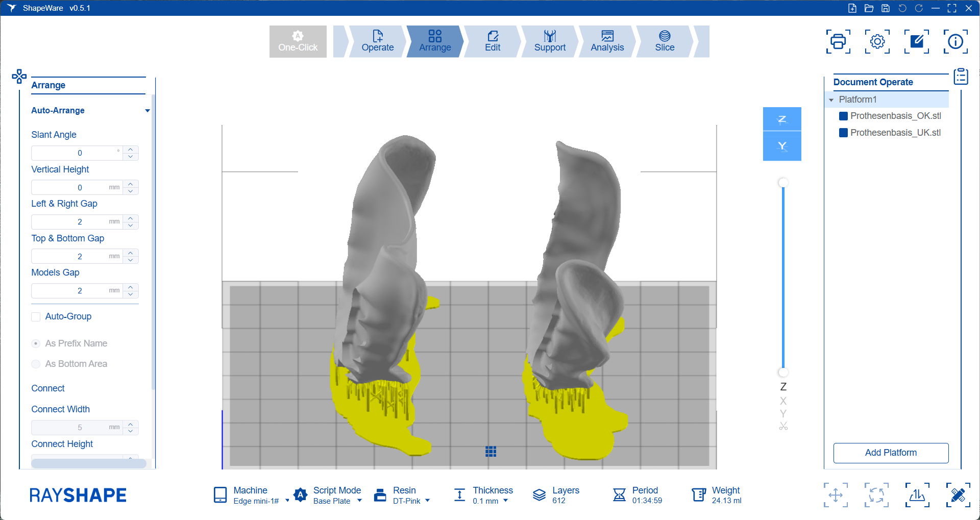The height and width of the screenshot is (520, 980).
Task: Click the edit pencil icon top-right
Action: (x=917, y=41)
